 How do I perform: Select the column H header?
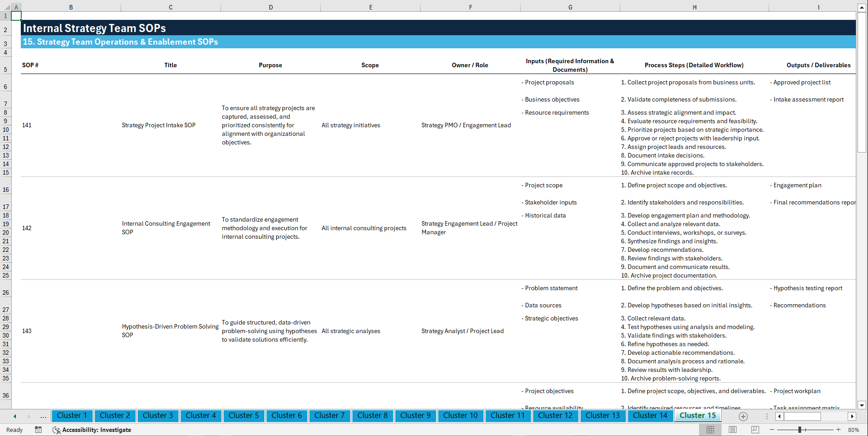click(x=694, y=7)
